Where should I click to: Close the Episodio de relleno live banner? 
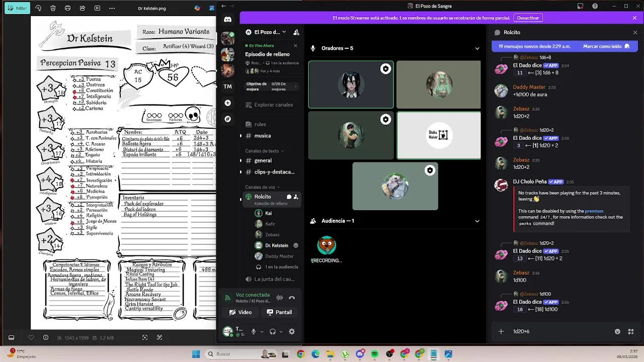295,46
